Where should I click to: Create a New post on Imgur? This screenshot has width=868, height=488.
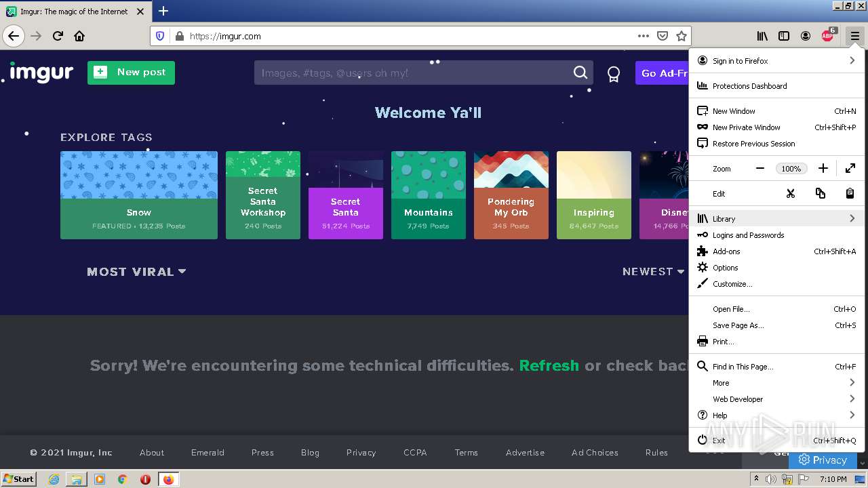[131, 73]
